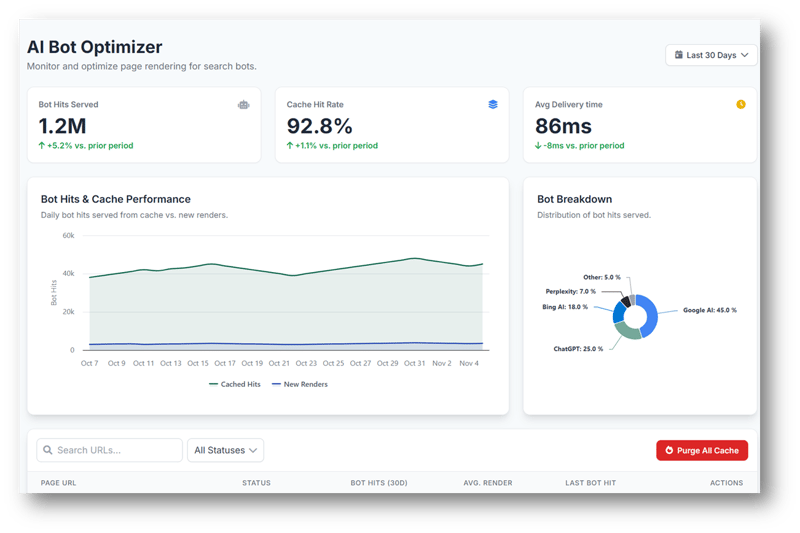Expand the All Statuses filter dropdown

(x=225, y=450)
